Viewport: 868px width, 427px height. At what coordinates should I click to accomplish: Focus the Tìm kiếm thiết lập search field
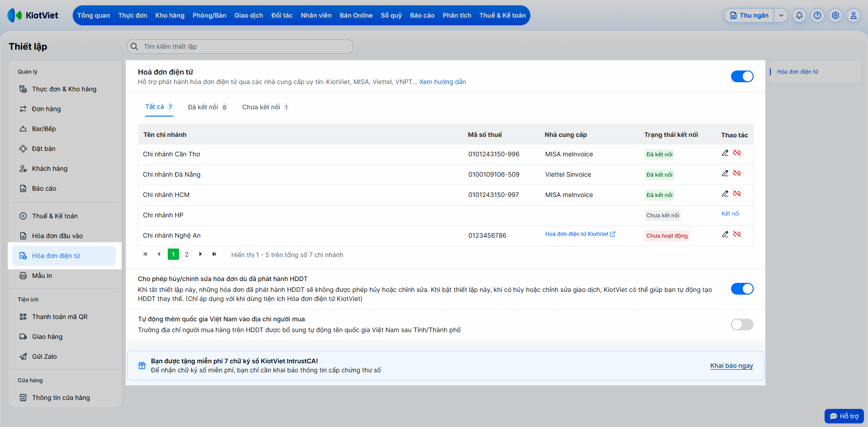(240, 47)
